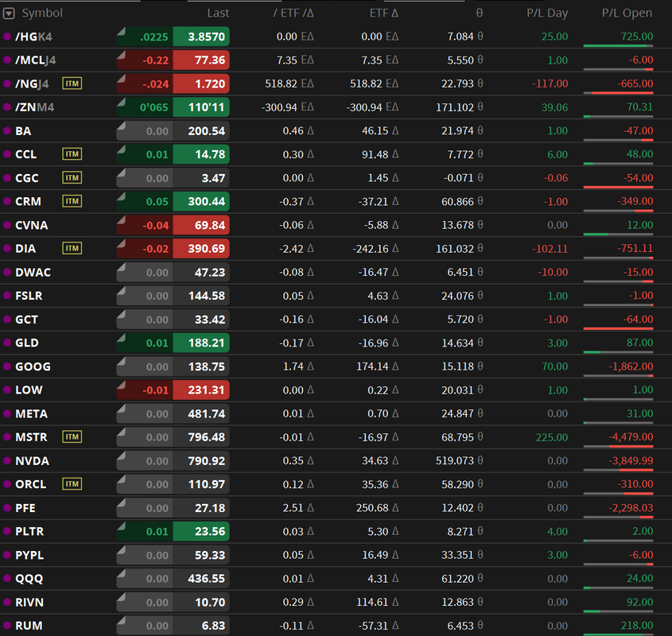The image size is (672, 636).
Task: Click the purple dot beside PYPL
Action: tap(7, 555)
